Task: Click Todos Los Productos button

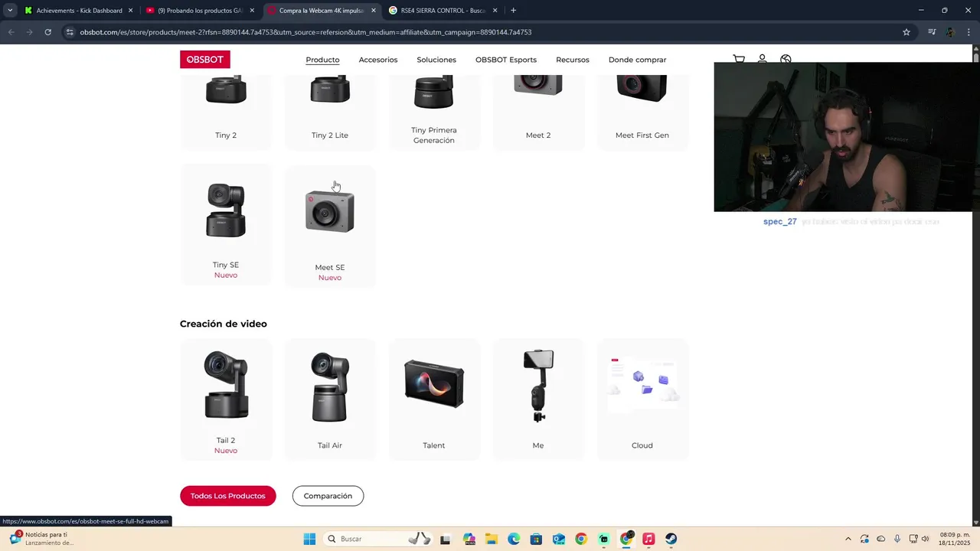Action: click(228, 496)
